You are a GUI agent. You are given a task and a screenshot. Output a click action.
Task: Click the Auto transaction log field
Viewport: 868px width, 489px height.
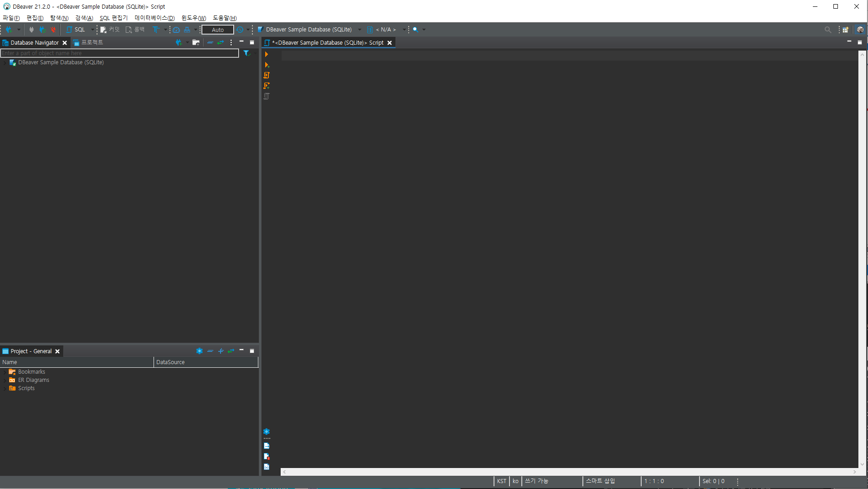point(218,30)
